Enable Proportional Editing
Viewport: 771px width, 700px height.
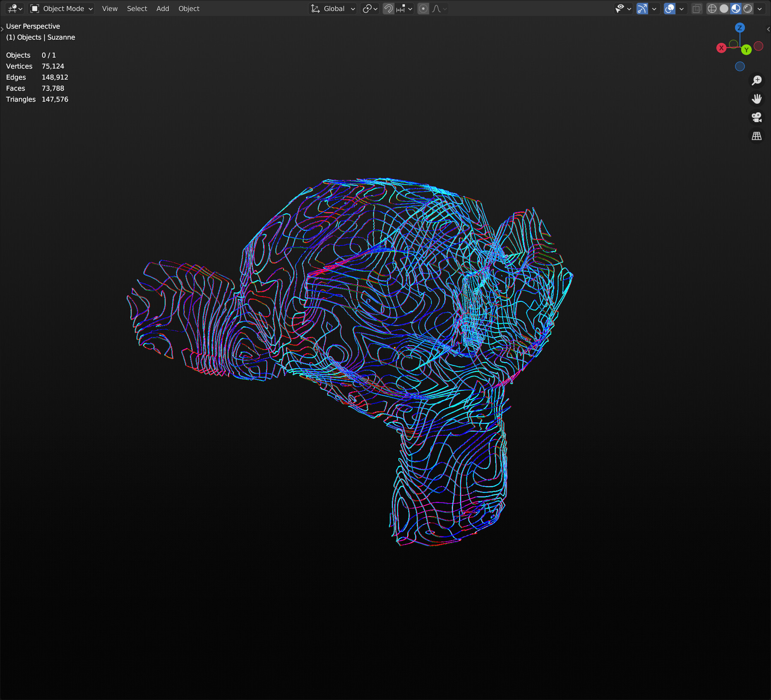[x=423, y=8]
